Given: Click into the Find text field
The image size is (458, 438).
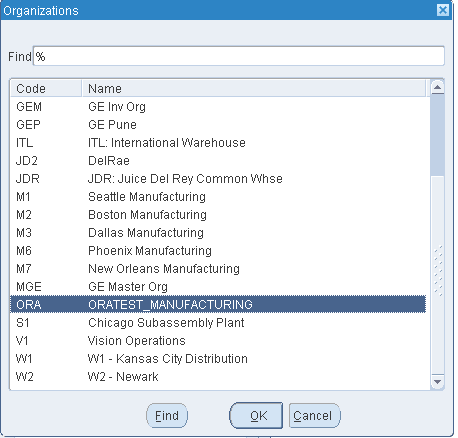Looking at the screenshot, I should tap(239, 56).
